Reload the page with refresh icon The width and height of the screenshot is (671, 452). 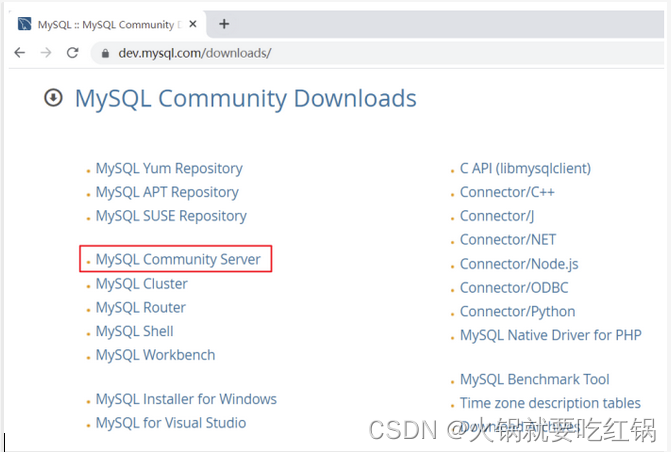tap(72, 53)
